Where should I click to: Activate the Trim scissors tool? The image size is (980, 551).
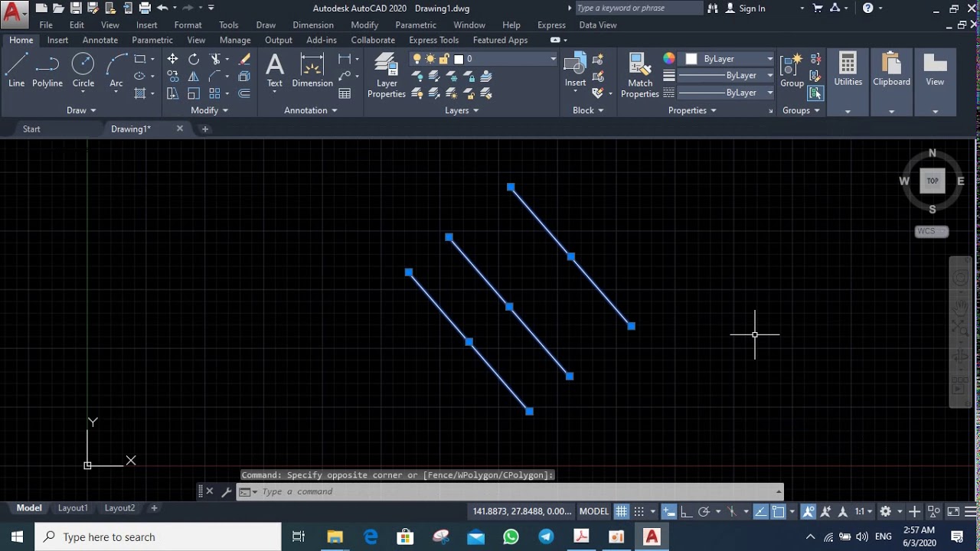[215, 59]
